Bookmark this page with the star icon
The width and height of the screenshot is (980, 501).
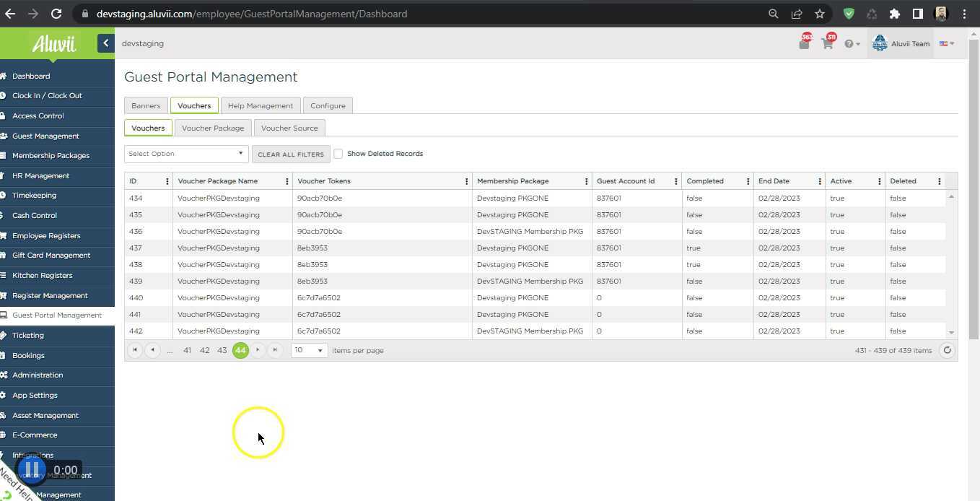pyautogui.click(x=820, y=14)
